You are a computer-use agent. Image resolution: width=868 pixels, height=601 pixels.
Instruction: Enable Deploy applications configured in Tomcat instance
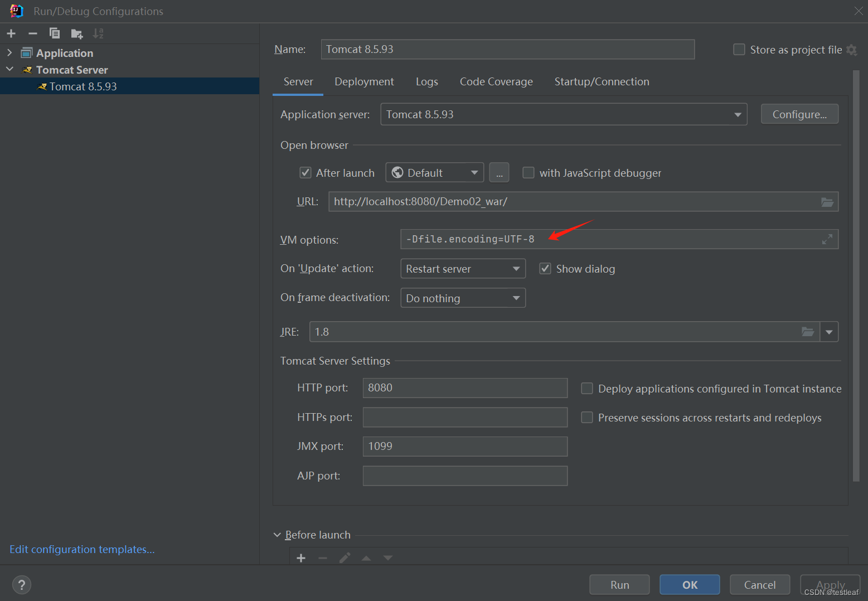(587, 389)
